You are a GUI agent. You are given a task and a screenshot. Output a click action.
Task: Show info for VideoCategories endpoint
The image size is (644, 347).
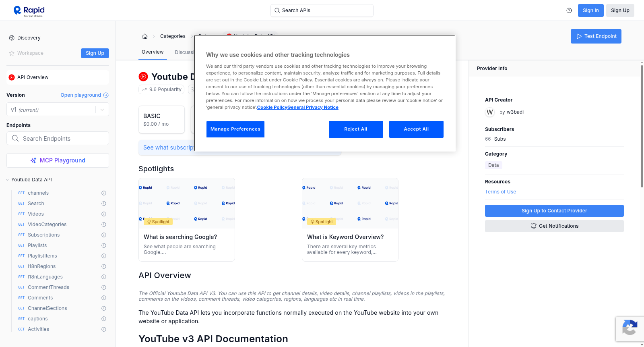(x=104, y=224)
